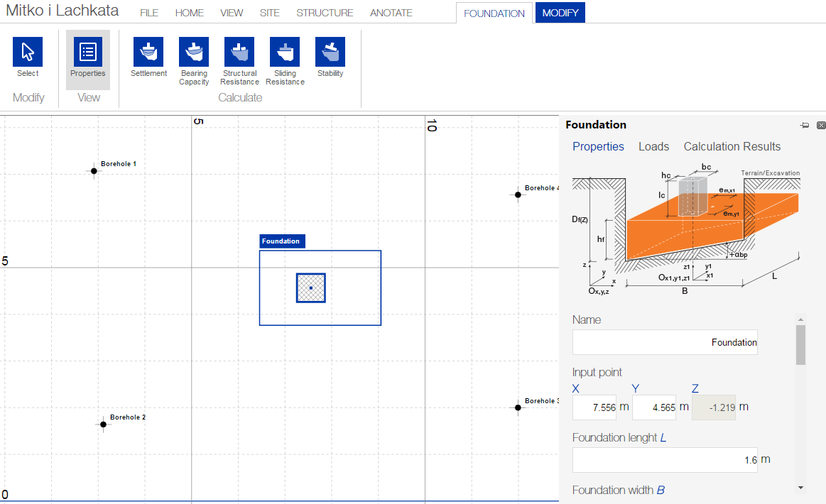
Task: Click the properties panel scrollbar thumb
Action: pos(800,345)
